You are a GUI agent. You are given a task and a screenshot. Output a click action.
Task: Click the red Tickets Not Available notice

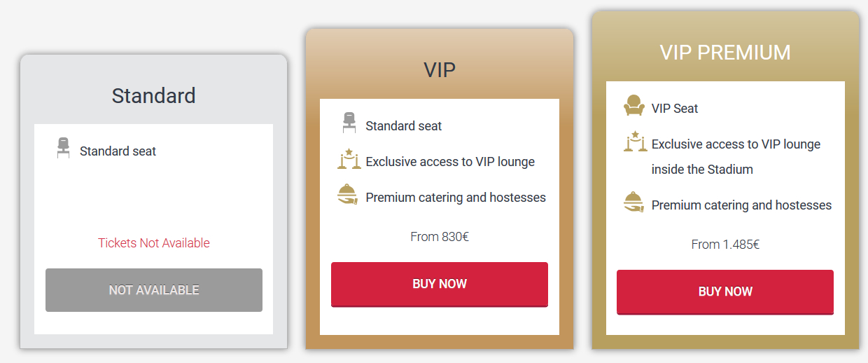[x=154, y=243]
